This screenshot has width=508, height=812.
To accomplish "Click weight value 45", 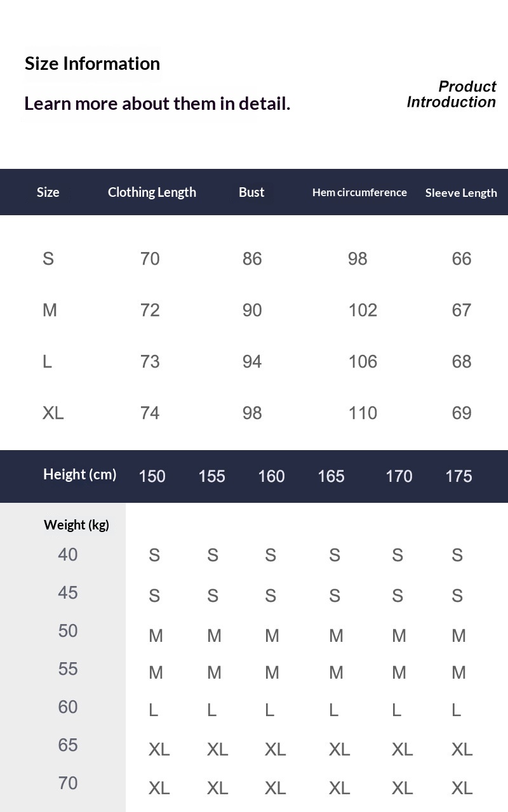I will 68,592.
